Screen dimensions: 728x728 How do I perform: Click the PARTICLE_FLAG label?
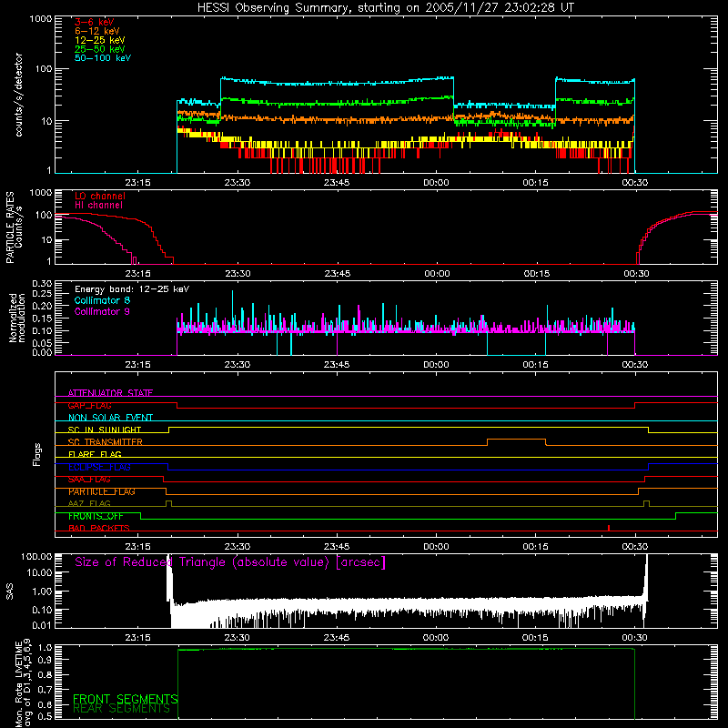click(x=102, y=491)
